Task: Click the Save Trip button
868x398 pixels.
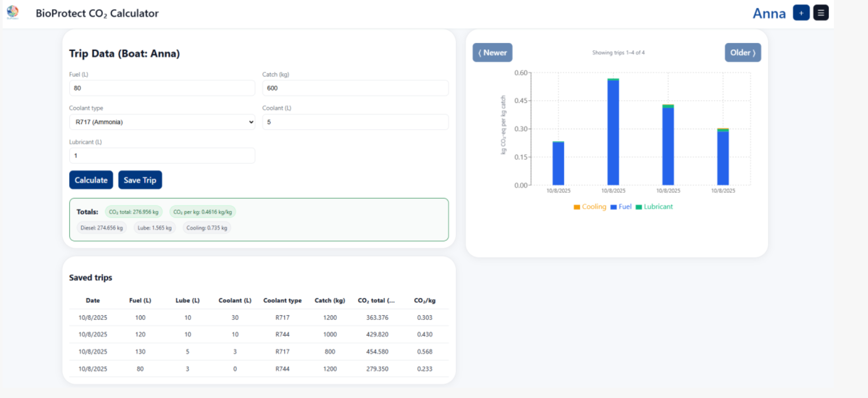Action: tap(140, 180)
